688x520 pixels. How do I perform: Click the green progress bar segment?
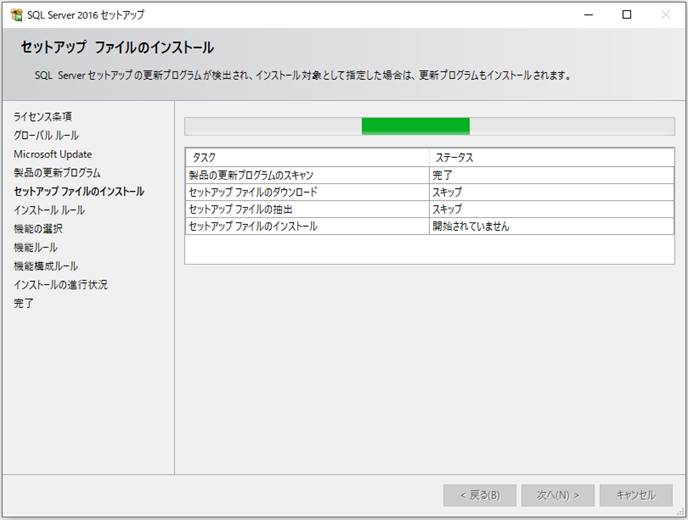click(x=416, y=126)
